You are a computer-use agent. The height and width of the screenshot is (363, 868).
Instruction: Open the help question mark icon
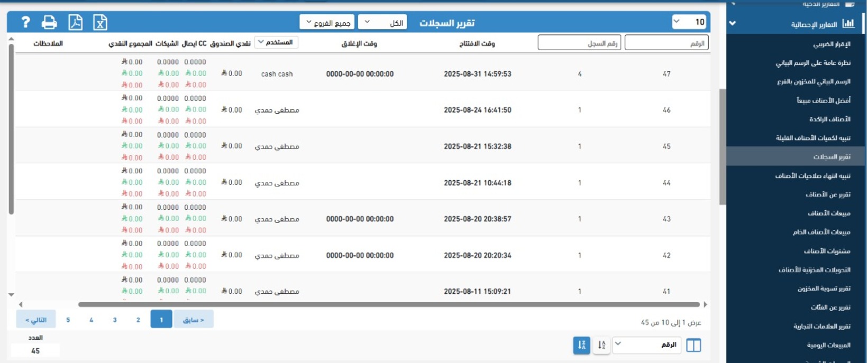coord(25,22)
